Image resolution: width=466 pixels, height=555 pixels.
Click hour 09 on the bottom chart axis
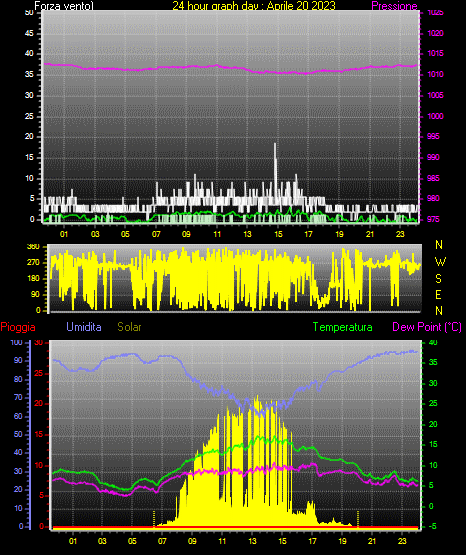[192, 541]
